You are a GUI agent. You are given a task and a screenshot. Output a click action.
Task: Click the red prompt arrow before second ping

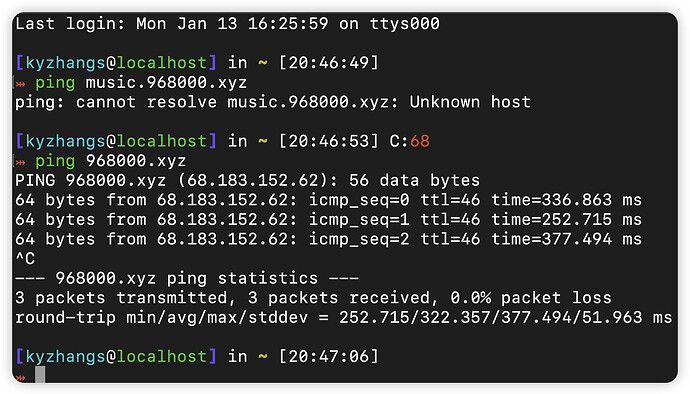20,162
